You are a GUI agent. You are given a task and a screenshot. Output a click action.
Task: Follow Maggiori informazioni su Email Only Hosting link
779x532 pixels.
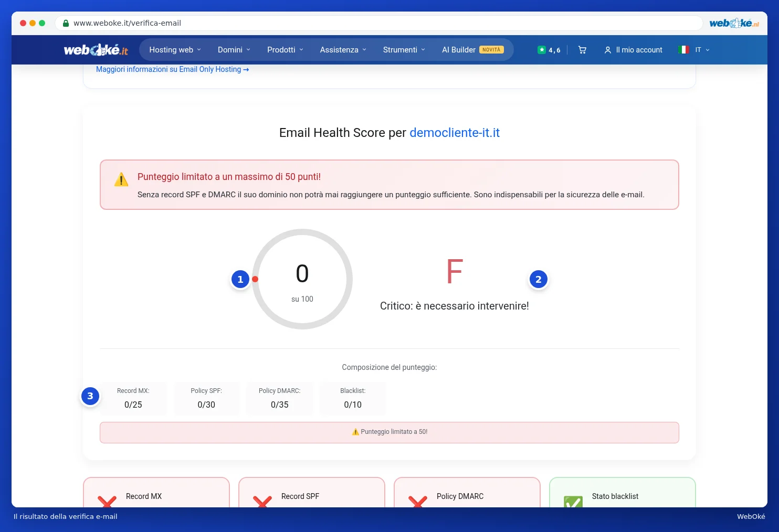tap(173, 69)
